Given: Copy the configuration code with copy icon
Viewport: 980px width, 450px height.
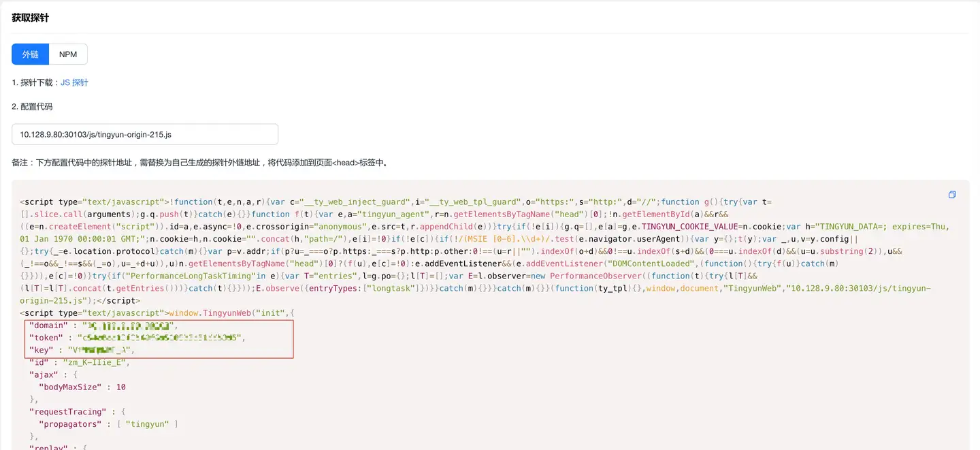Looking at the screenshot, I should pyautogui.click(x=952, y=195).
